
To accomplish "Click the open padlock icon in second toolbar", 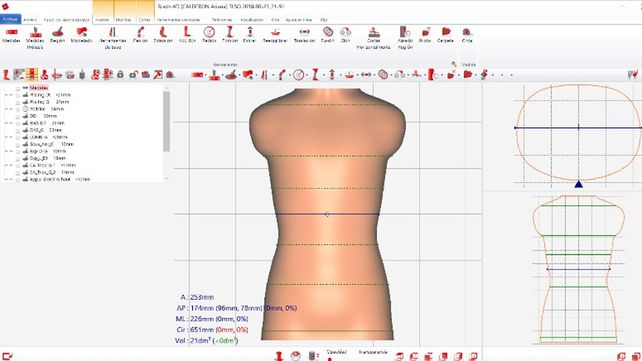I will click(x=133, y=74).
